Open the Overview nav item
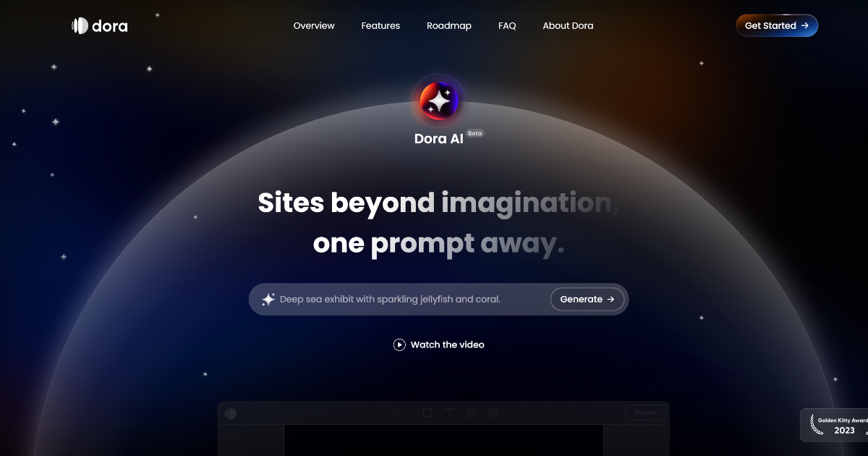The width and height of the screenshot is (868, 456). click(x=314, y=25)
